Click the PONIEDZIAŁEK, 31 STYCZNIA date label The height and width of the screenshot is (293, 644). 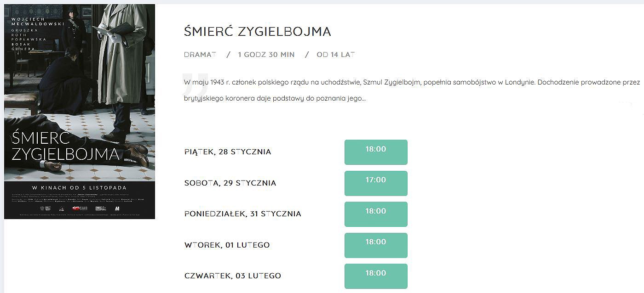(243, 214)
